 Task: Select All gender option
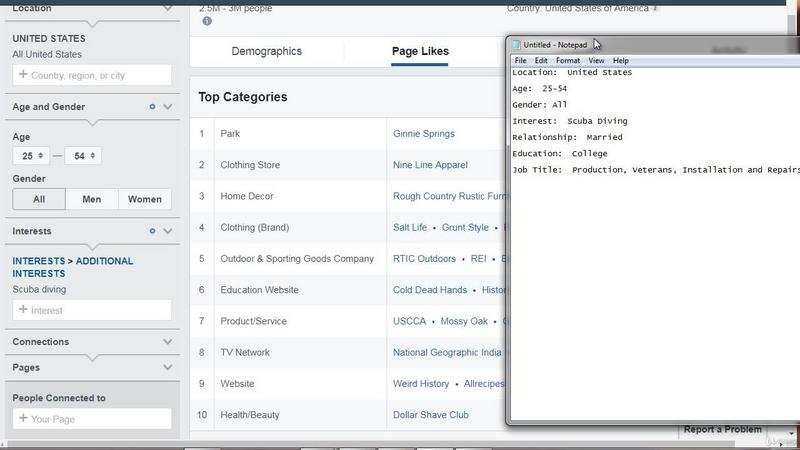click(x=39, y=199)
